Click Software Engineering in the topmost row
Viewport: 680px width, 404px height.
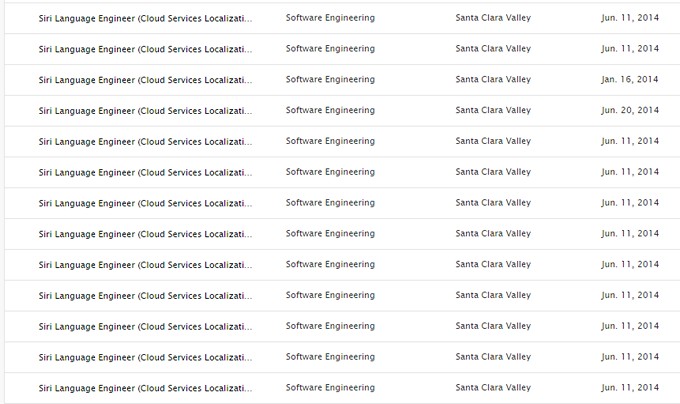click(330, 18)
